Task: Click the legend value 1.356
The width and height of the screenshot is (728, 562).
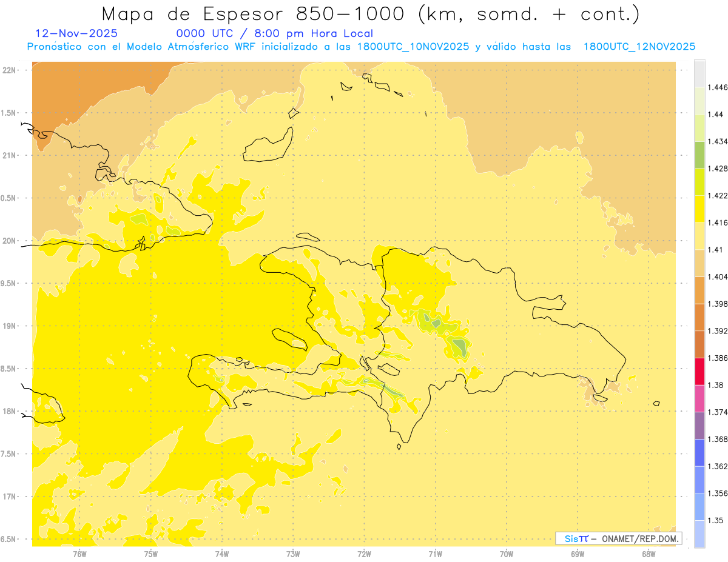Action: (718, 493)
